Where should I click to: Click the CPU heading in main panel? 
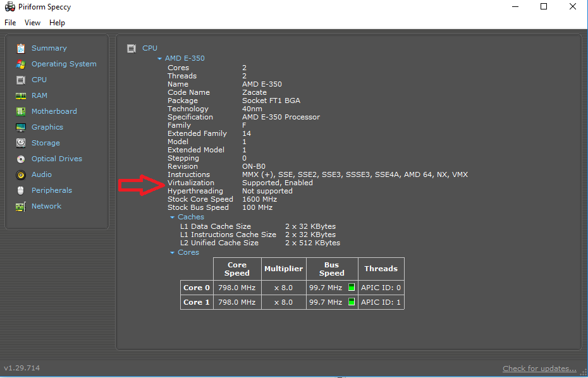click(150, 48)
